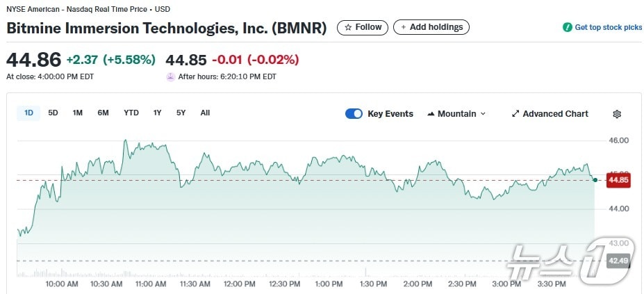Screen dimensions: 644x294
Task: Switch to the 5D range tab
Action: pos(53,113)
